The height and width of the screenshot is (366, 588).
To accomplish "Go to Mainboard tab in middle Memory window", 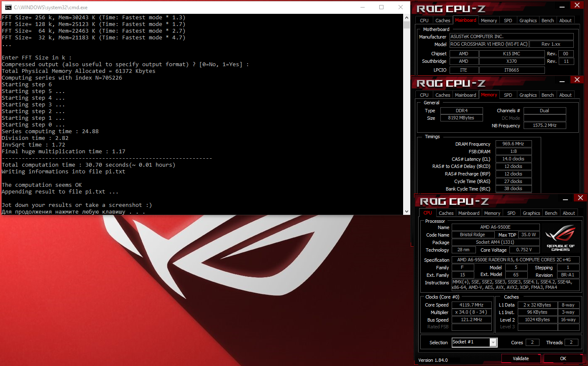I will (x=465, y=95).
